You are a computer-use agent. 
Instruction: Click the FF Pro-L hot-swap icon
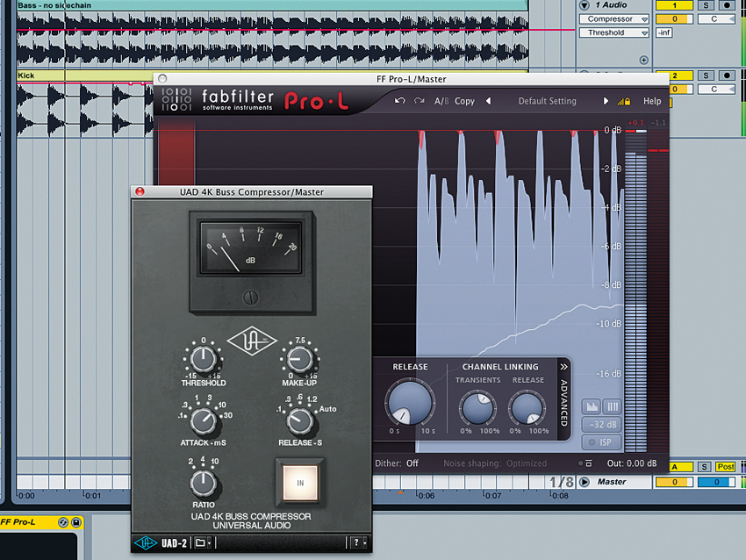tap(63, 522)
